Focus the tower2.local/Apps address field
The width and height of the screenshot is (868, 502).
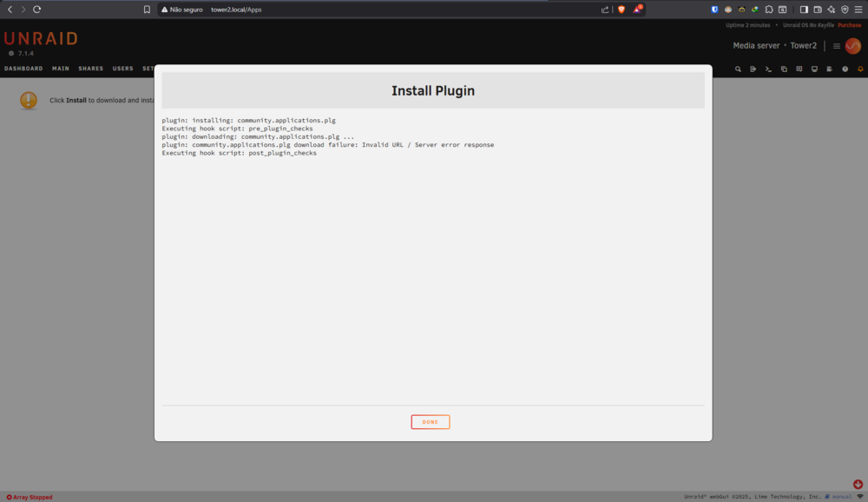[236, 10]
